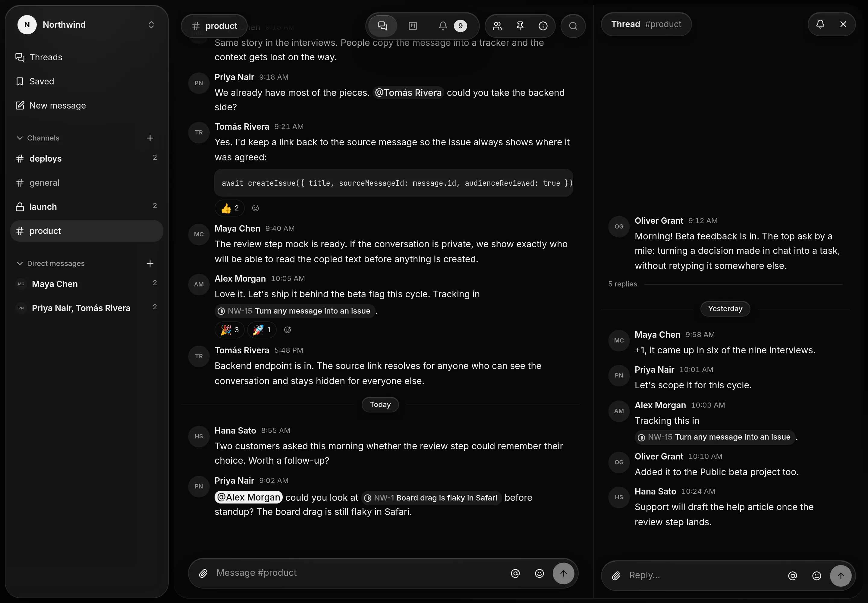The width and height of the screenshot is (868, 603).
Task: Insert a mention in #product composer
Action: [x=515, y=573]
